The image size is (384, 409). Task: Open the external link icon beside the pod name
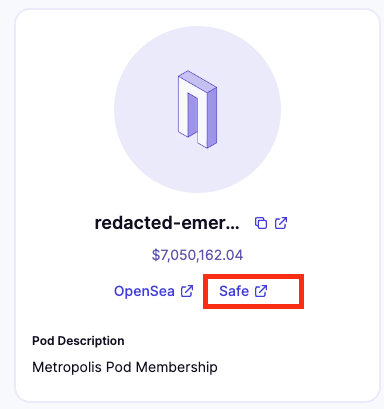click(281, 223)
